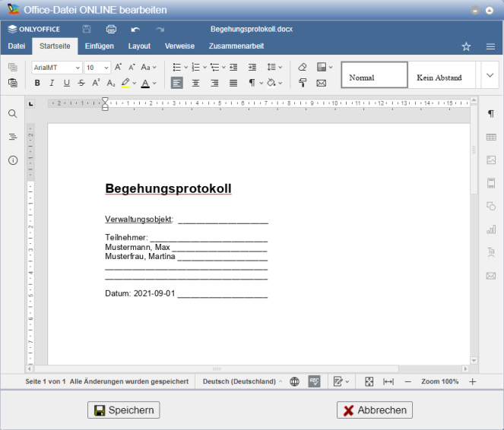504x430 pixels.
Task: Switch to the Einfügen tab
Action: [100, 46]
